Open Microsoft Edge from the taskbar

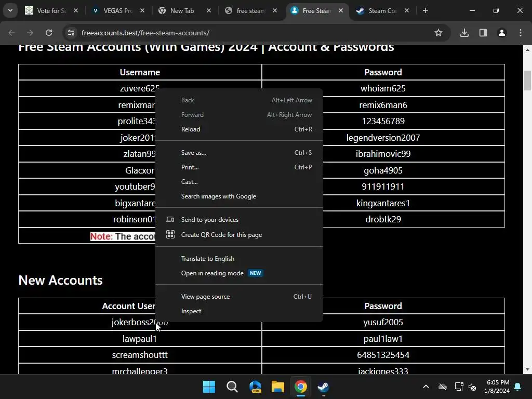click(x=255, y=387)
